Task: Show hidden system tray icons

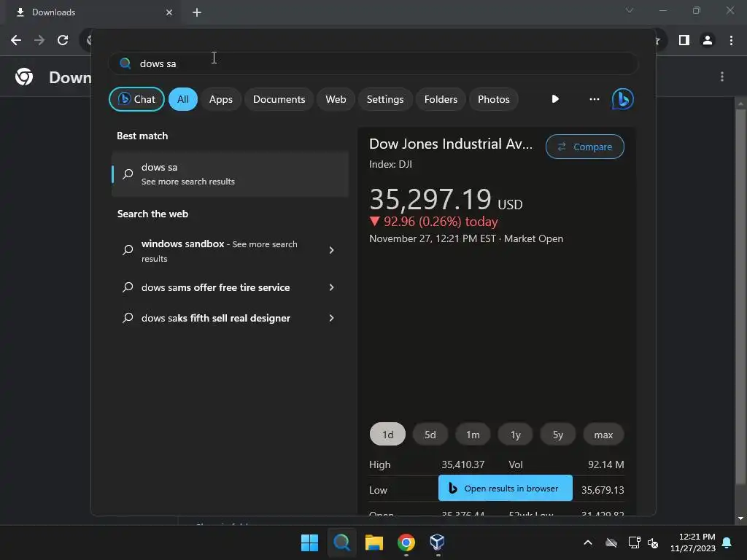Action: 588,542
